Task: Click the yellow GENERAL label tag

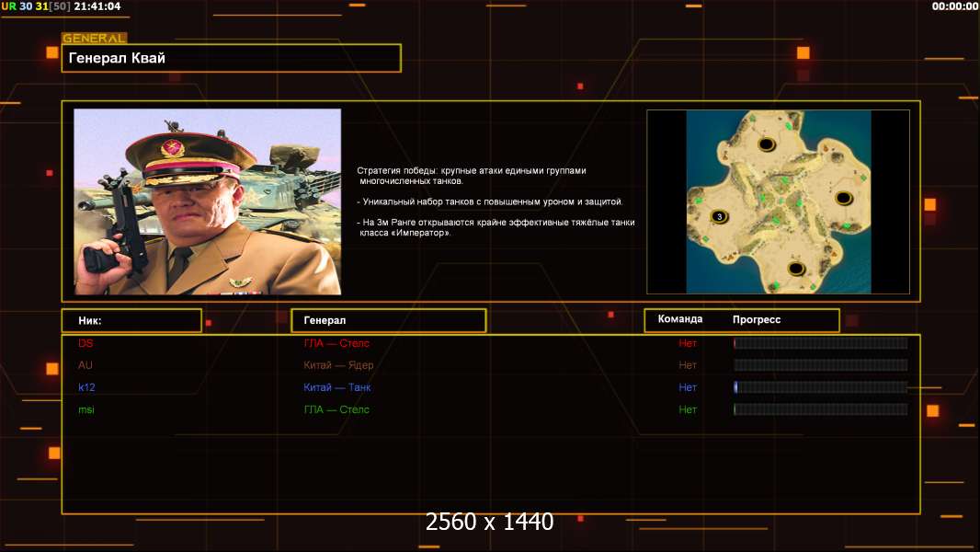Action: click(x=95, y=38)
